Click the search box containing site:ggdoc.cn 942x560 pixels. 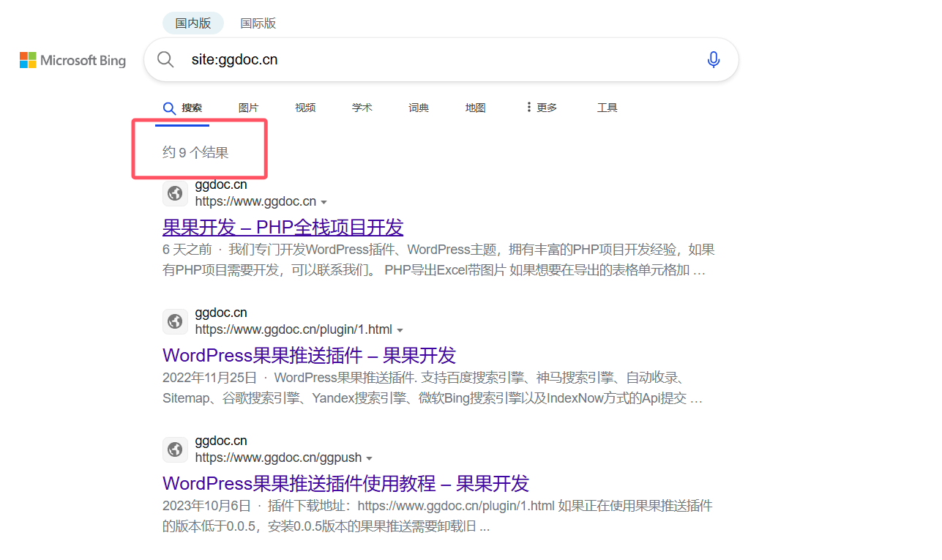tap(441, 60)
